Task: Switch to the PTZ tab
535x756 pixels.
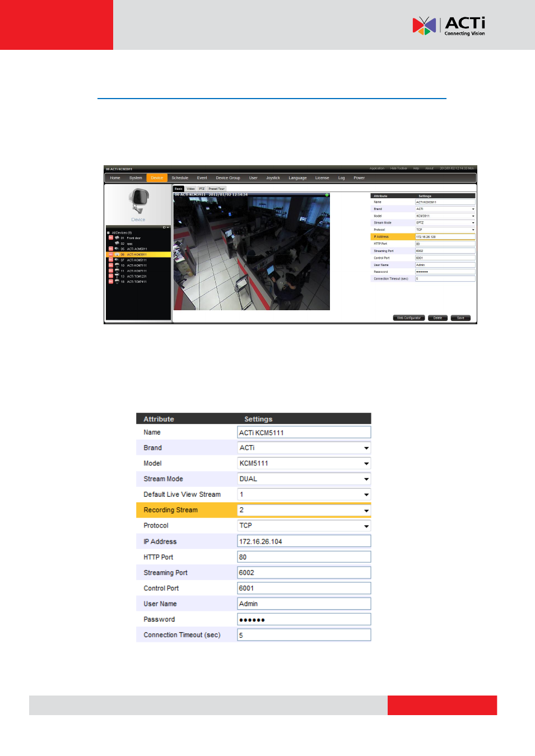Action: point(202,189)
